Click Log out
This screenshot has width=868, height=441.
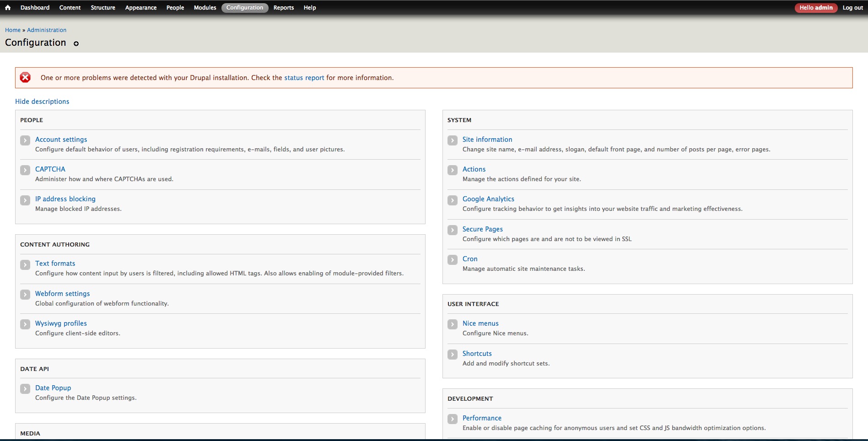click(853, 7)
